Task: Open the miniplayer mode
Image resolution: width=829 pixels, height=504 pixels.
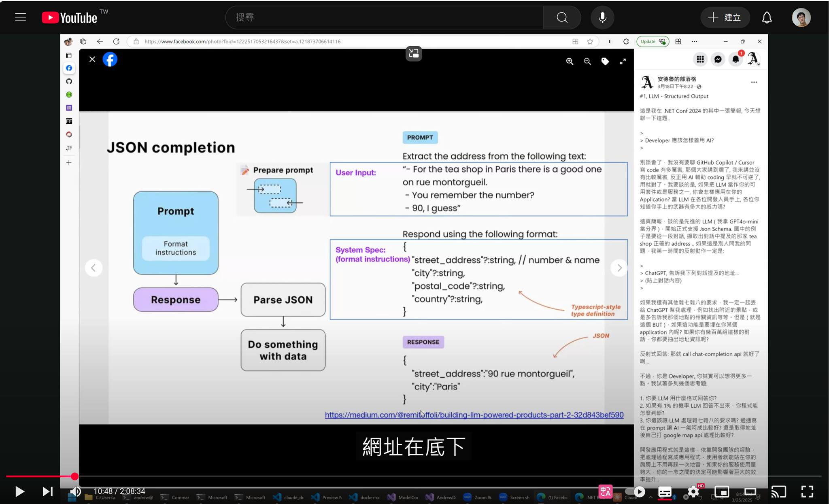Action: (x=722, y=491)
